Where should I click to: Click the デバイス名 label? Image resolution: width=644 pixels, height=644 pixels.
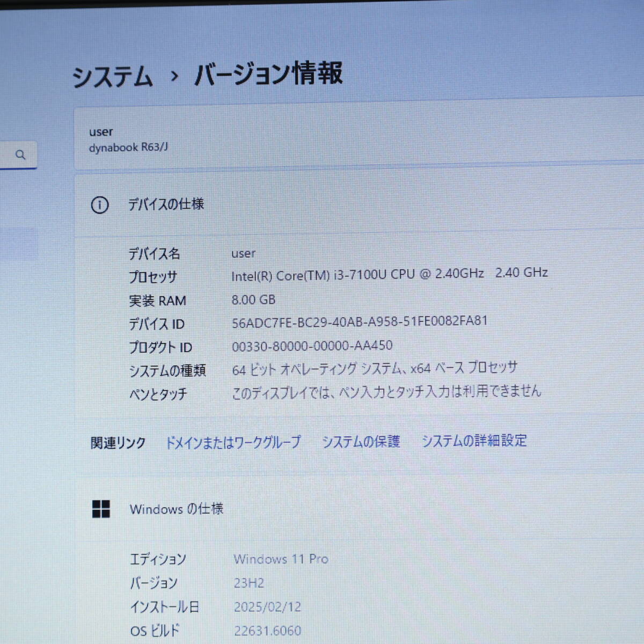point(155,253)
